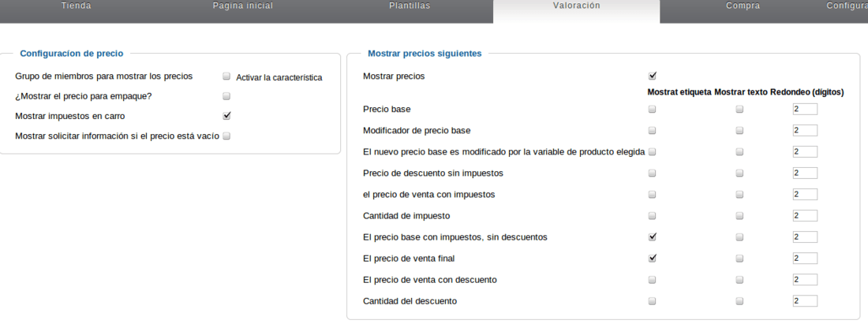Switch to the Pagina inicial tab
The image size is (868, 324).
pos(243,6)
